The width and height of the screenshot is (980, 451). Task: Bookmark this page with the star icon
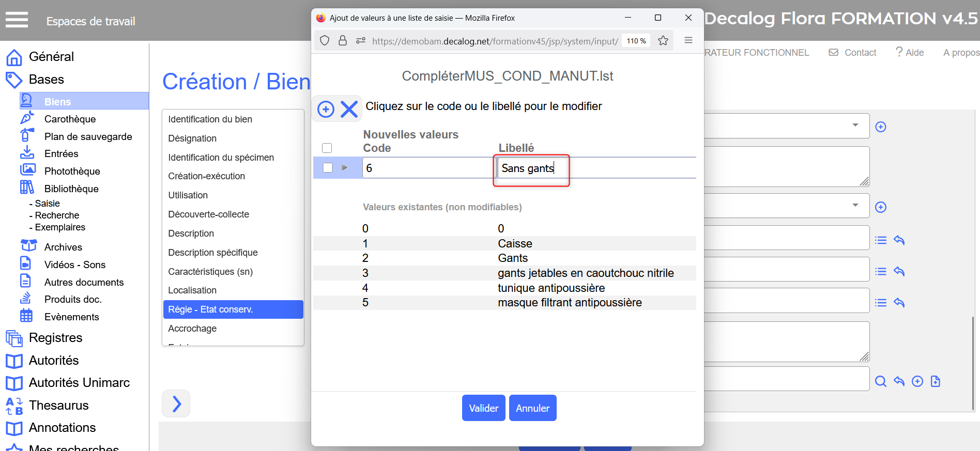[x=663, y=41]
